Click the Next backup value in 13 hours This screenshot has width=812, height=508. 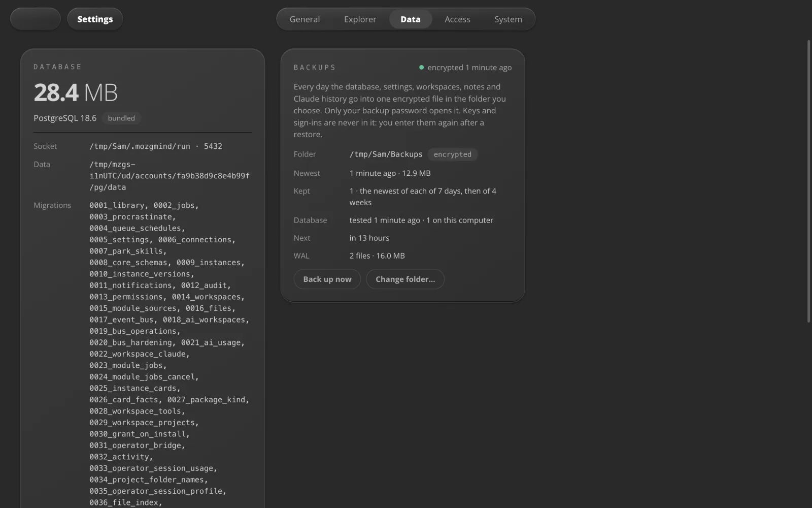(x=369, y=238)
